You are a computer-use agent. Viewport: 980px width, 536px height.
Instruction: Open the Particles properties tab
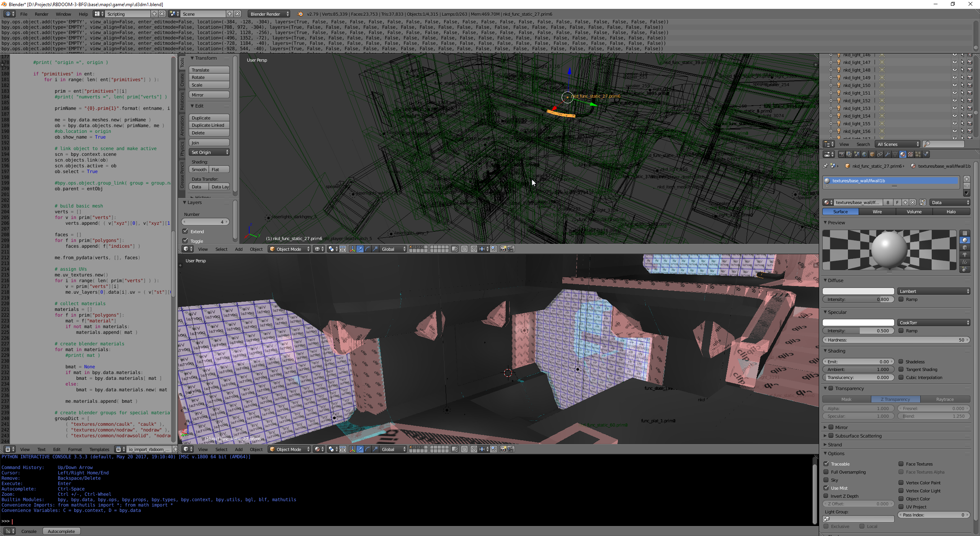918,154
